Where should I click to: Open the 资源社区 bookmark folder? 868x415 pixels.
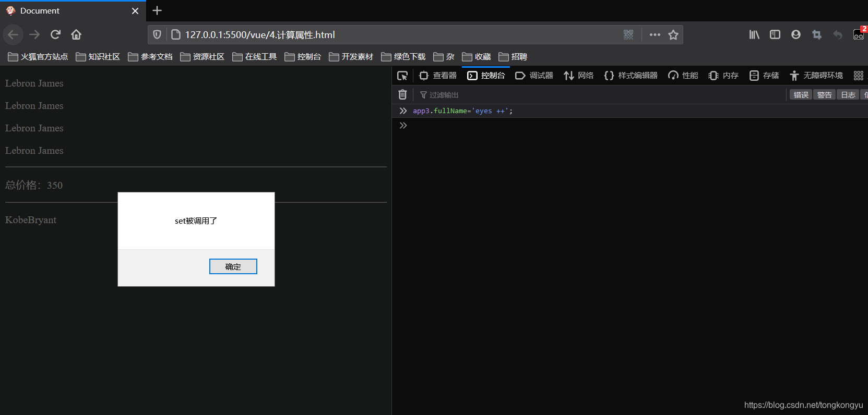click(x=203, y=57)
